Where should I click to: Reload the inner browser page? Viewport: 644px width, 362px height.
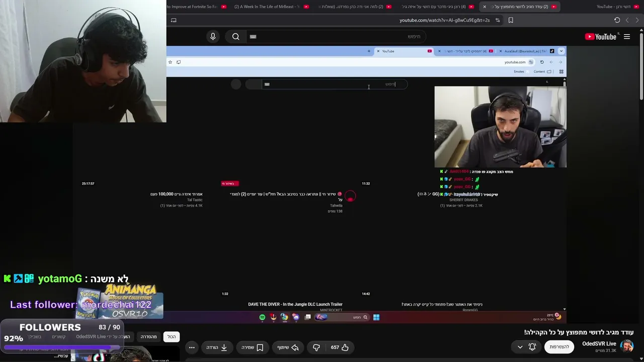(542, 62)
